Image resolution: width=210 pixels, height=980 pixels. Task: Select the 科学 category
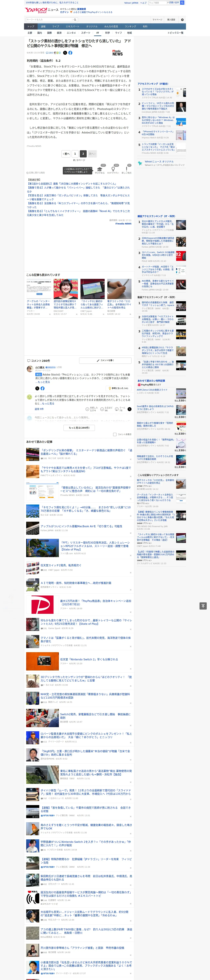107,33
